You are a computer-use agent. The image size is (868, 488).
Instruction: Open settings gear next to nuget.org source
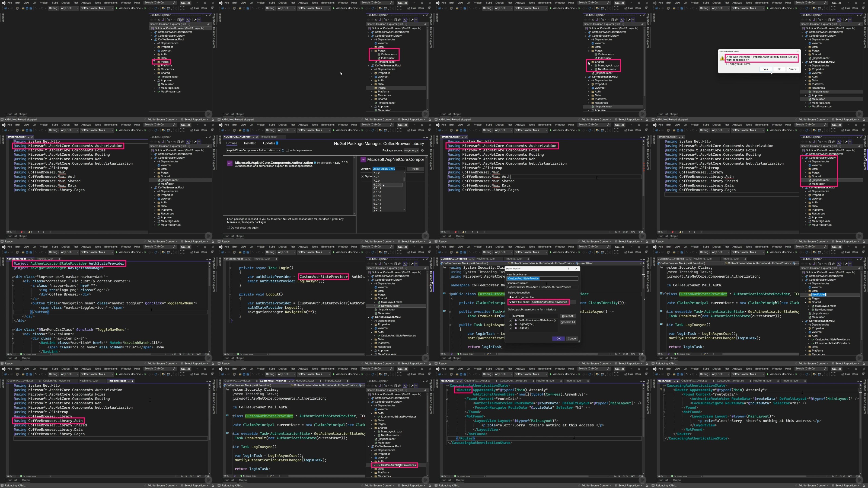(x=423, y=150)
